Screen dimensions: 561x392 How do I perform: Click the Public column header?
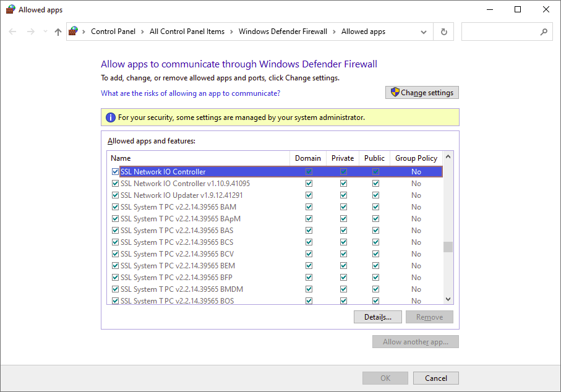coord(375,158)
